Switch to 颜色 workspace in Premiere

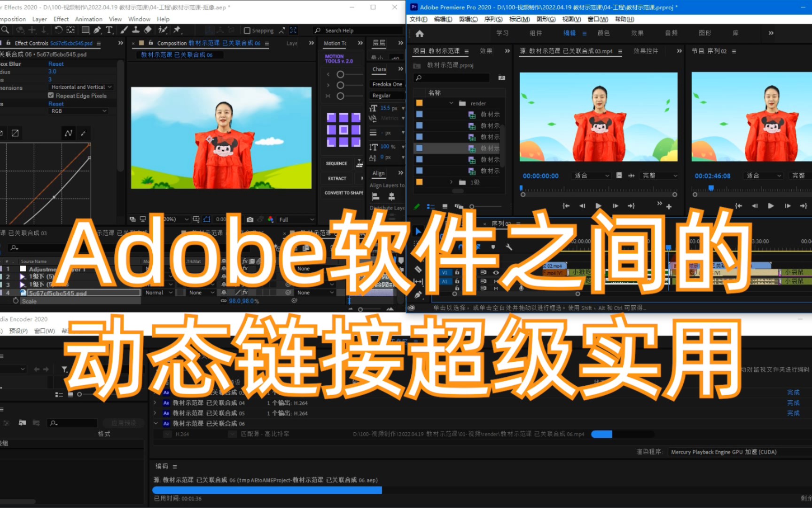[x=603, y=33]
